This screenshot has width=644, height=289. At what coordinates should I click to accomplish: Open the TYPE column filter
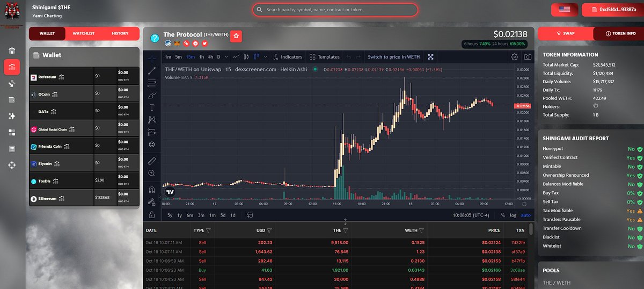pos(208,230)
